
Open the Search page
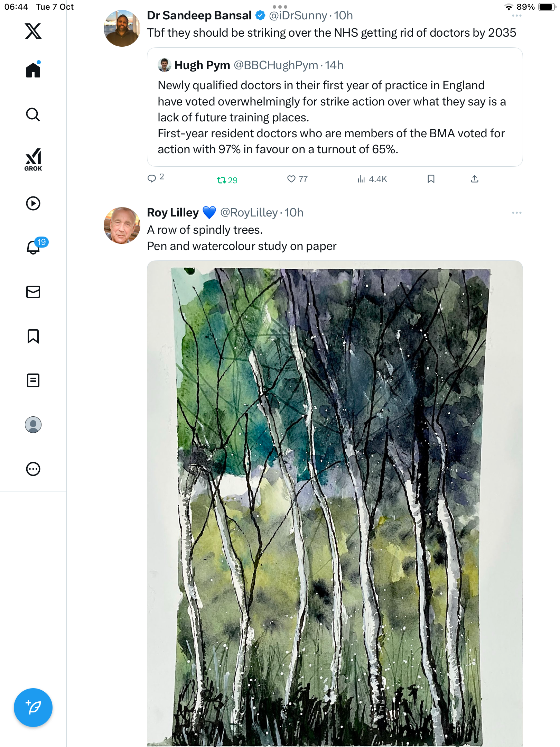point(33,114)
